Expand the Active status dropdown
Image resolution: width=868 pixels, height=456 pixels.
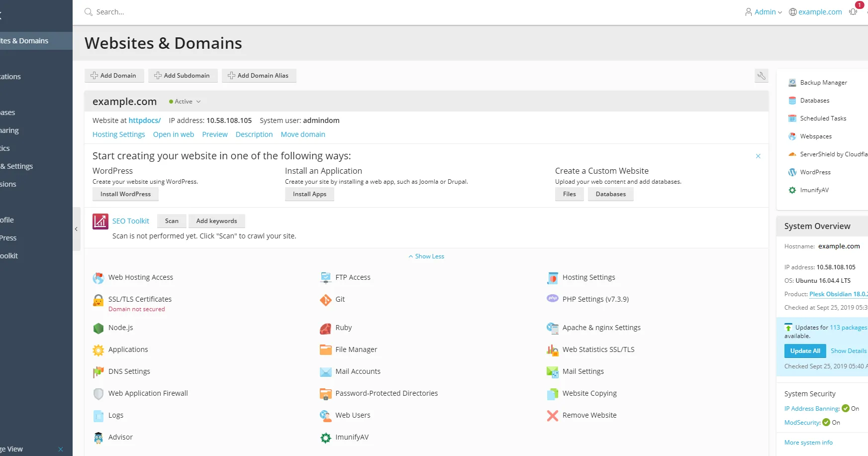[x=185, y=102]
